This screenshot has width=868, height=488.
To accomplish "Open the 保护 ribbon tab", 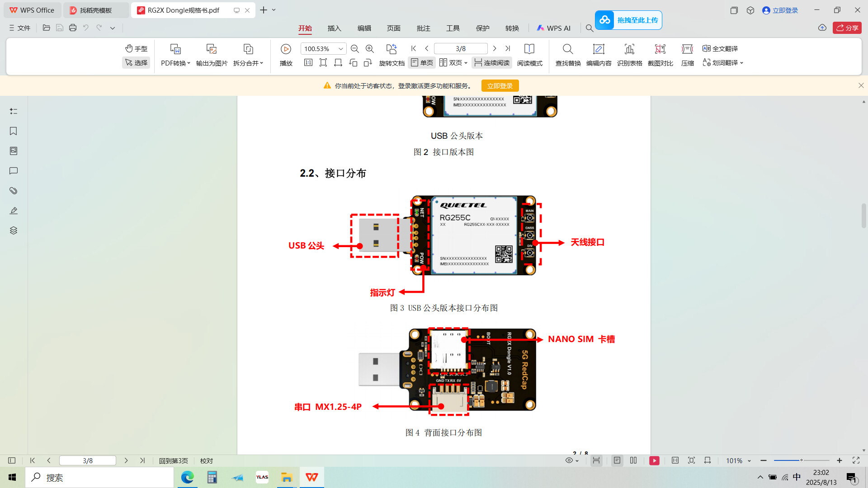I will 482,28.
